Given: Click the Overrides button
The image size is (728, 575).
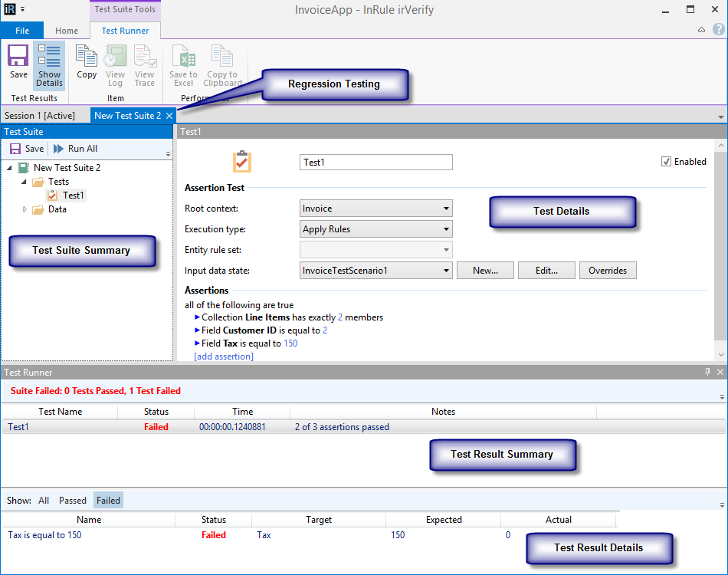Looking at the screenshot, I should [608, 271].
